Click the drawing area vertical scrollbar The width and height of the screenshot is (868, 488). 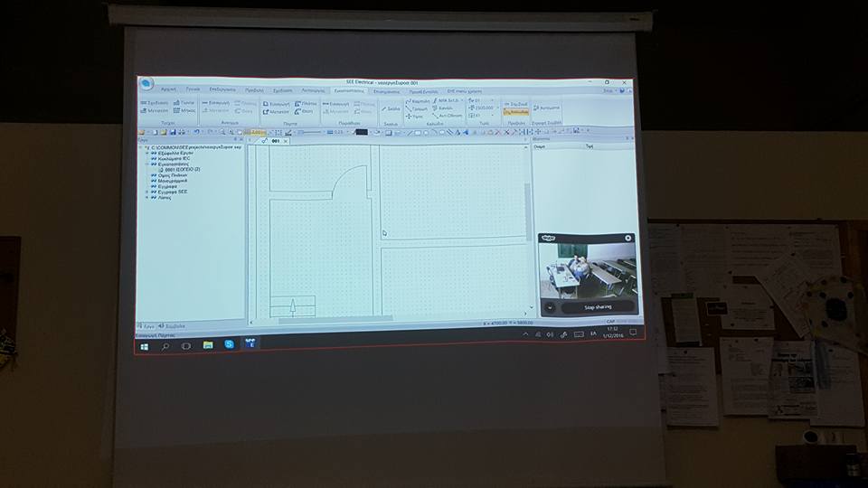click(528, 208)
